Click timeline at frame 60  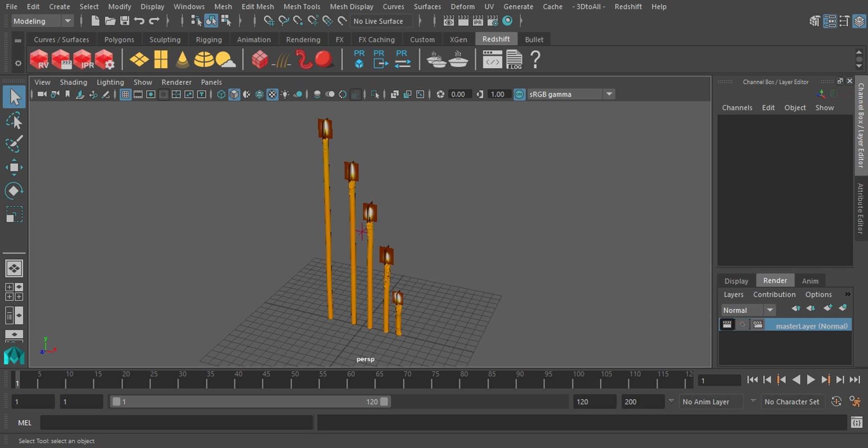point(348,380)
